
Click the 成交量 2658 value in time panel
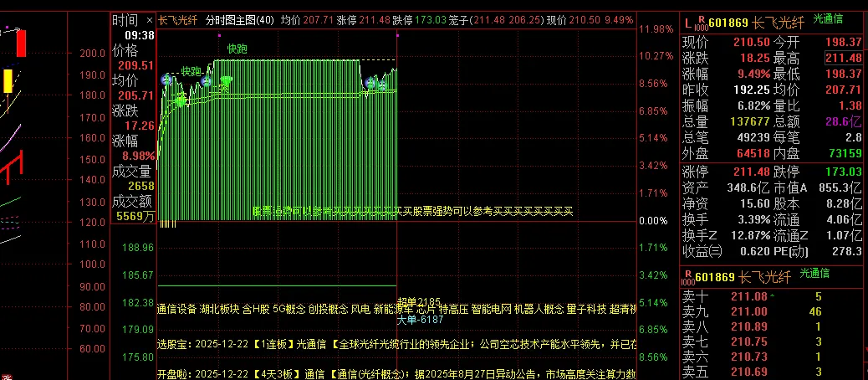[x=141, y=186]
